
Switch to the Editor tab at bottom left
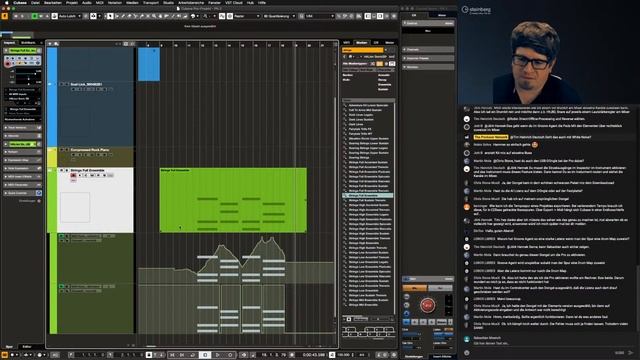point(27,347)
